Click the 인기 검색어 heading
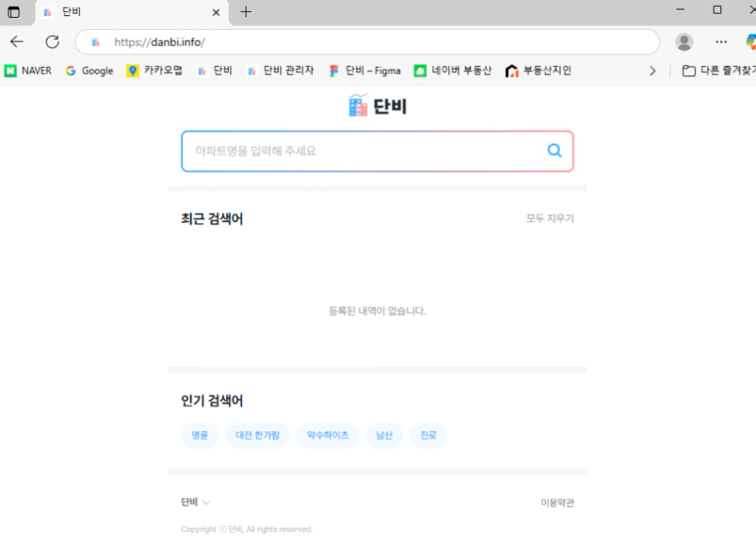756x544 pixels. (x=212, y=401)
